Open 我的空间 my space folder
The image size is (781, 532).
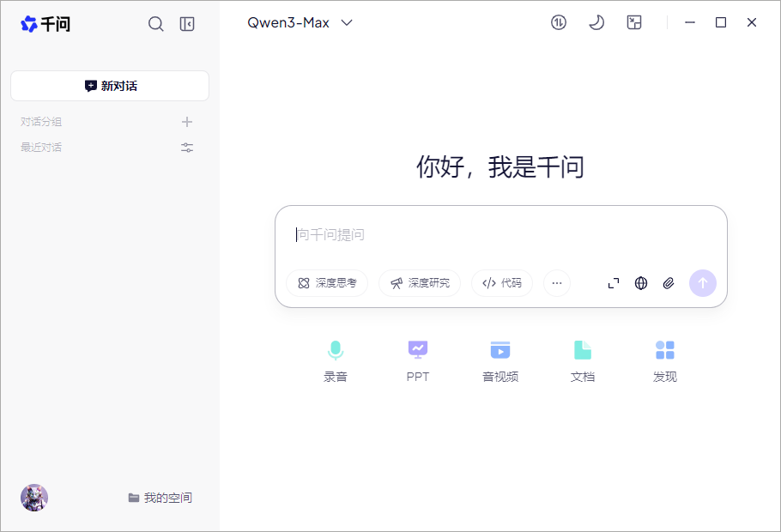(x=160, y=498)
